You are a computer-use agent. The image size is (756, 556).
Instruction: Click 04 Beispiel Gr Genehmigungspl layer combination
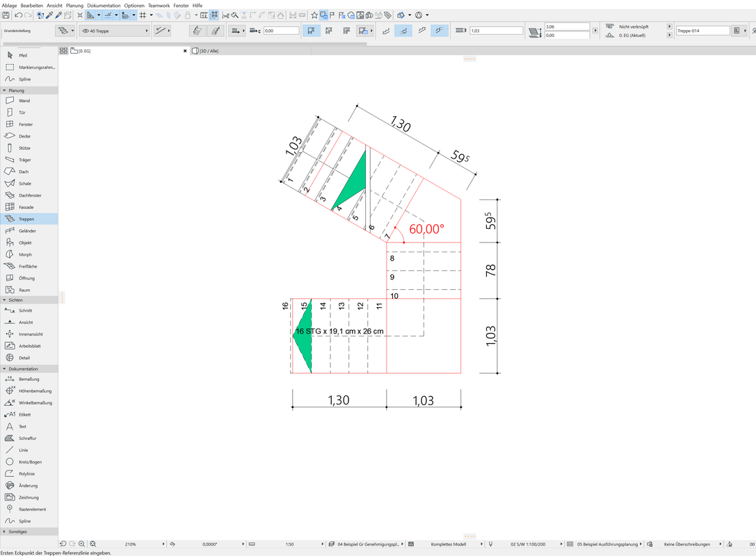coord(369,544)
